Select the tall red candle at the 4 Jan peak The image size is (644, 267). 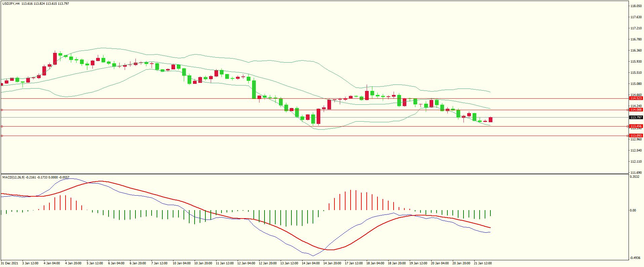click(x=55, y=58)
